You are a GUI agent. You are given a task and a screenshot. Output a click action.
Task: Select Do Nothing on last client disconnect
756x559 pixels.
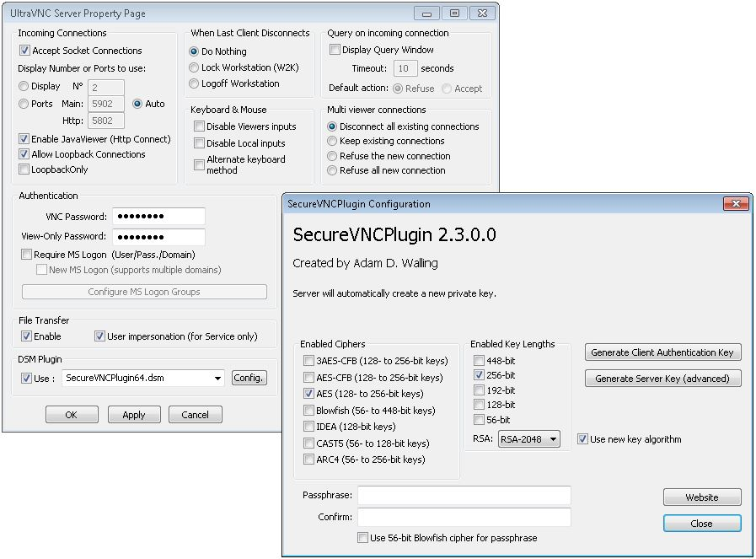pos(194,51)
